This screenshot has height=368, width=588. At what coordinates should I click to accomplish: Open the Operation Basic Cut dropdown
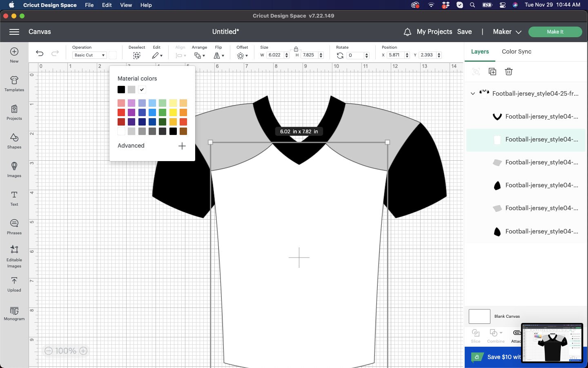[x=89, y=55]
